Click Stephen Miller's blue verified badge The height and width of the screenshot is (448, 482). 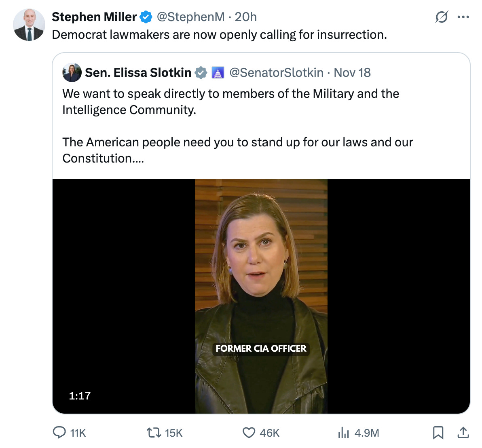[x=146, y=17]
